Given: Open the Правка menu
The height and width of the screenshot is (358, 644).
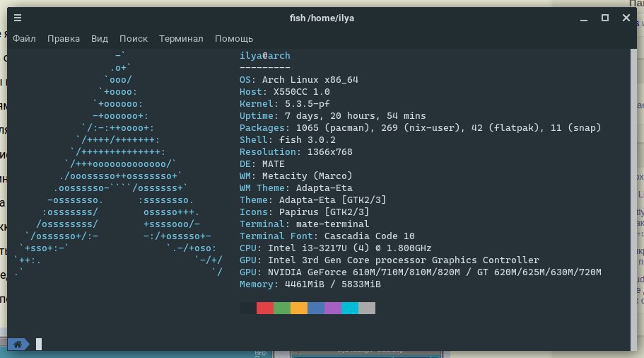Looking at the screenshot, I should [x=64, y=39].
